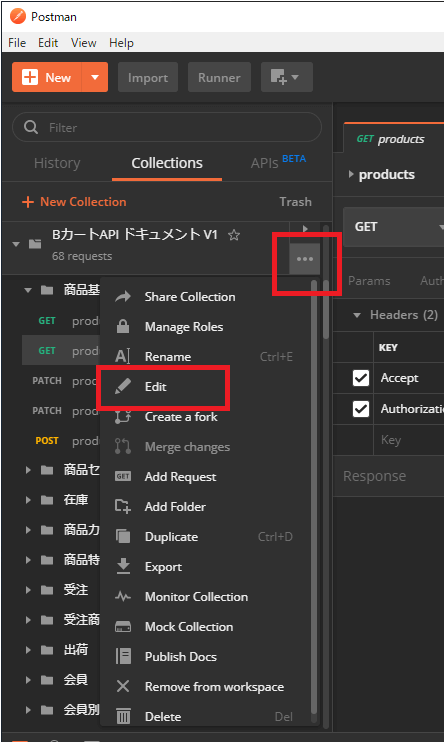444x742 pixels.
Task: Select the first PATCH prod request row
Action: pyautogui.click(x=61, y=380)
